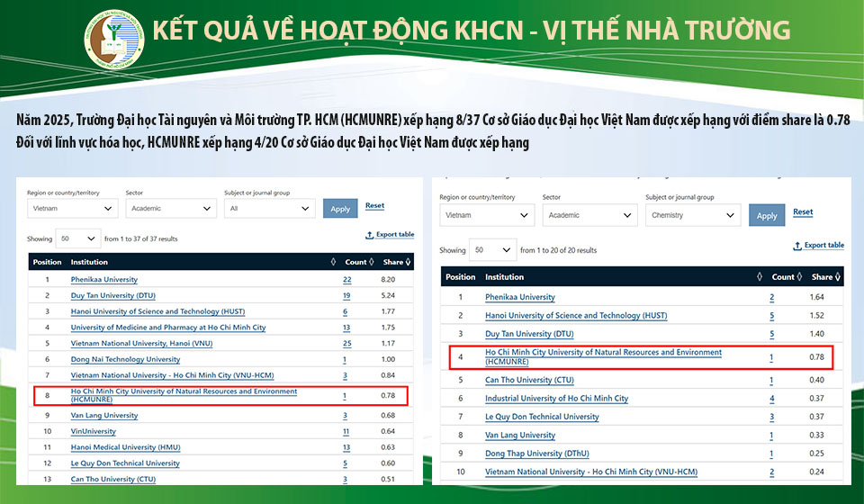Open right panel Sector dropdown set to Academic

589,215
